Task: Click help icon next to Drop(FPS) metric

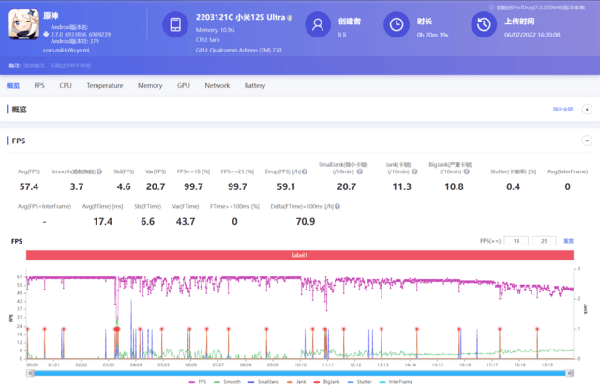Action: pos(305,171)
